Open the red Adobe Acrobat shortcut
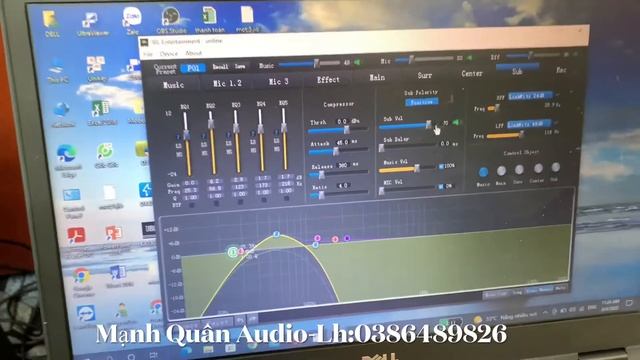640x360 pixels. click(x=76, y=236)
